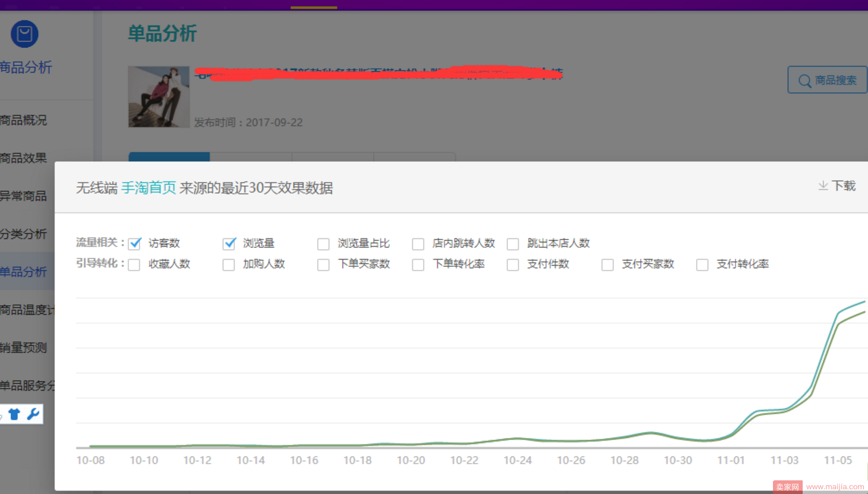Enable the 浏览量占比 checkbox

point(323,244)
